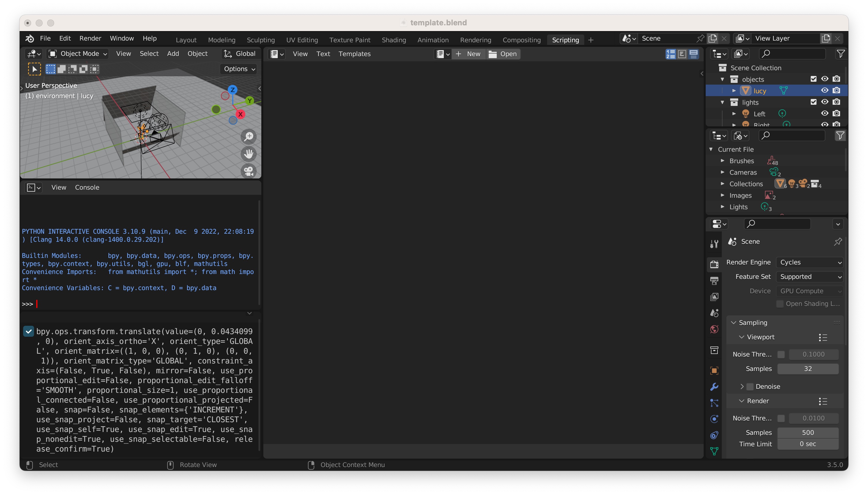Click the New text button
The image size is (868, 495).
point(469,54)
